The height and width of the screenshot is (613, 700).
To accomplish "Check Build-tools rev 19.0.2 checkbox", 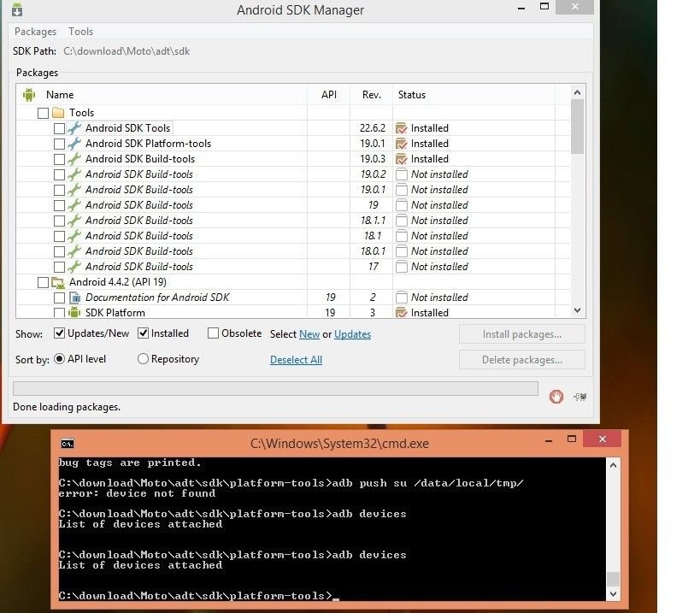I will pos(59,174).
